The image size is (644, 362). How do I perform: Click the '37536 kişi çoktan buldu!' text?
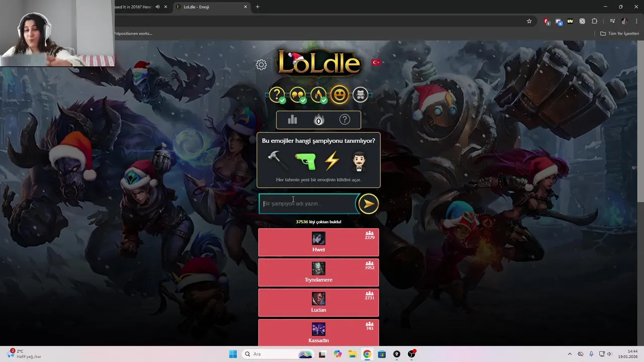pyautogui.click(x=318, y=222)
